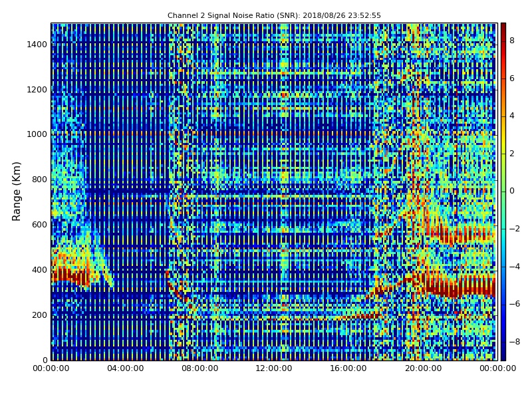
Task: Click the 1000 range tick label
Action: tap(37, 134)
